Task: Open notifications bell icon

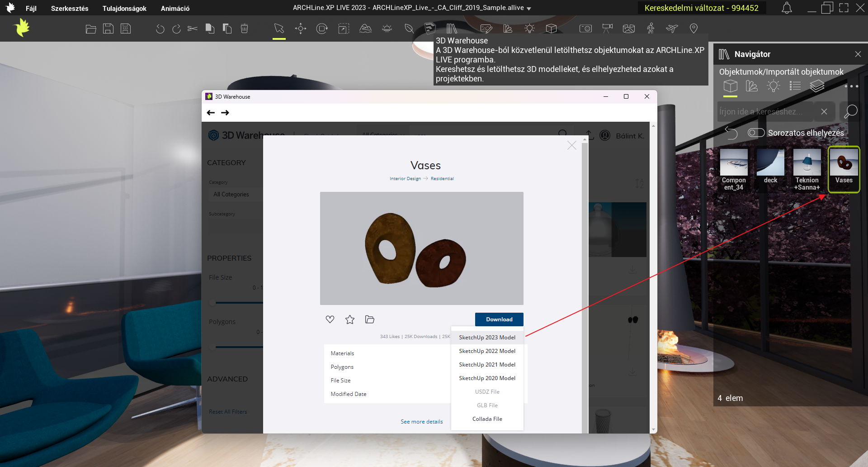Action: click(787, 8)
